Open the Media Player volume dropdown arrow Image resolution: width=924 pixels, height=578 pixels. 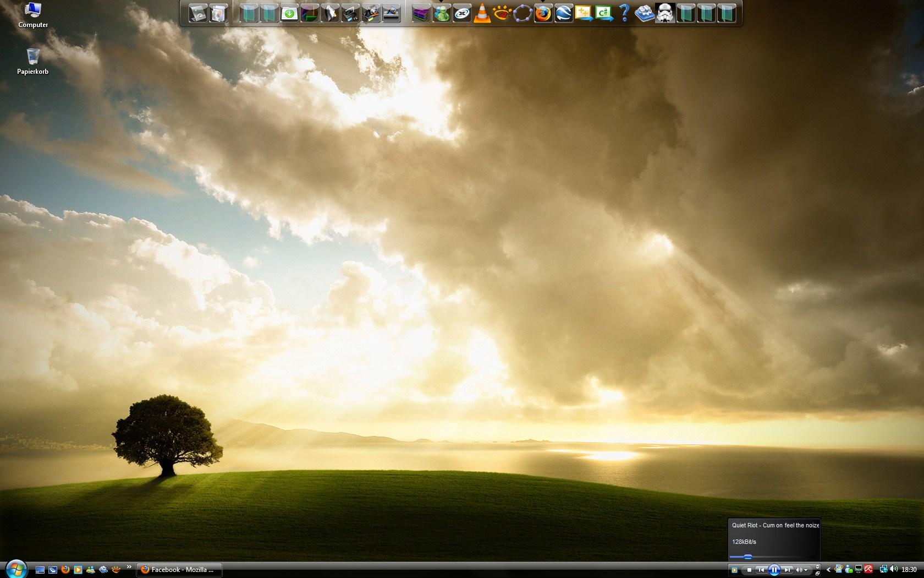(x=806, y=570)
